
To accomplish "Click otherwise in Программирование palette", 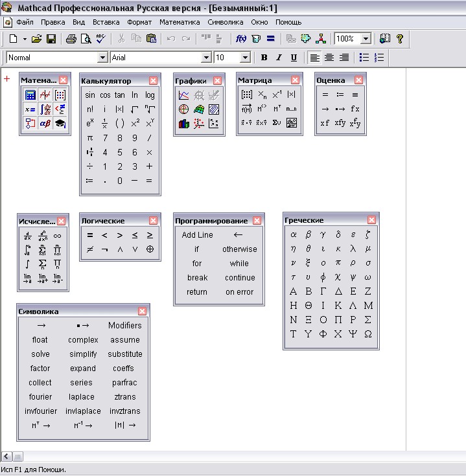I will pyautogui.click(x=239, y=249).
